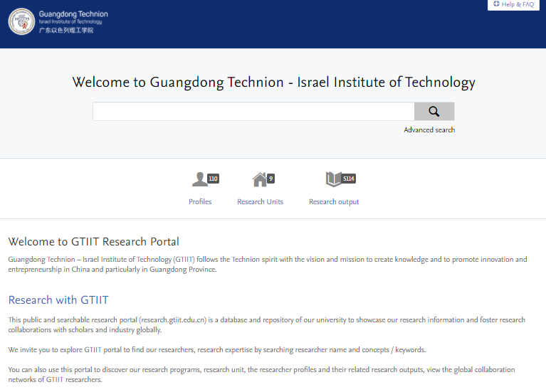The image size is (546, 392).
Task: Click the 9 research units count badge
Action: click(271, 179)
